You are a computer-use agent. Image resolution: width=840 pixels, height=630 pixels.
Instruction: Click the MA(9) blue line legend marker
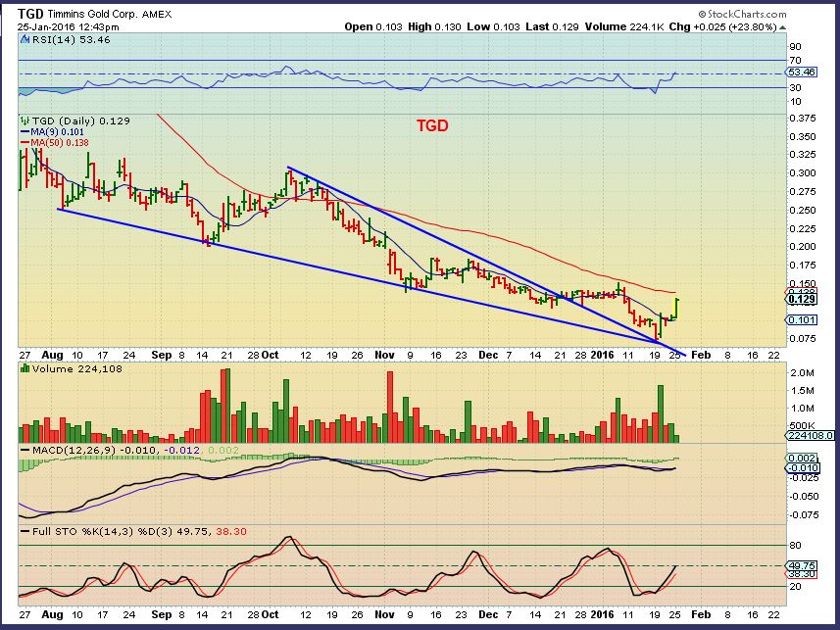pyautogui.click(x=25, y=132)
